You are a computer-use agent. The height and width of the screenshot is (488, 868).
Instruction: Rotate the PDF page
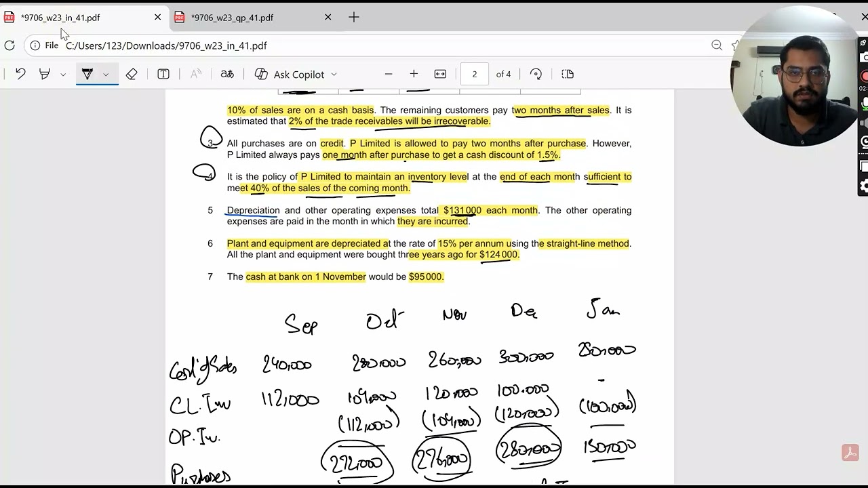click(536, 74)
